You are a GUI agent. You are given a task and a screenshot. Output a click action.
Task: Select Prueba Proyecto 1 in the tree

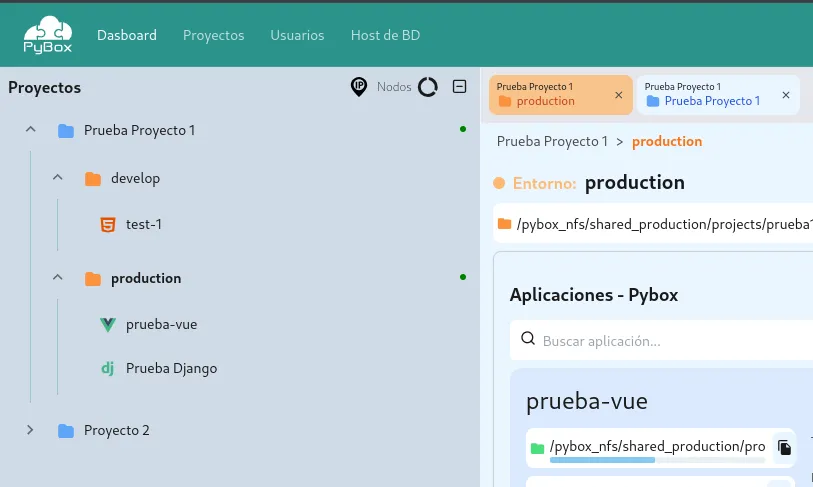tap(139, 130)
